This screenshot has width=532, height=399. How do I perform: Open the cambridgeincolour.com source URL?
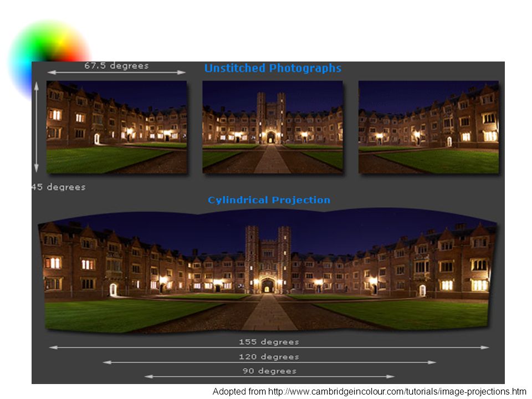pos(397,392)
